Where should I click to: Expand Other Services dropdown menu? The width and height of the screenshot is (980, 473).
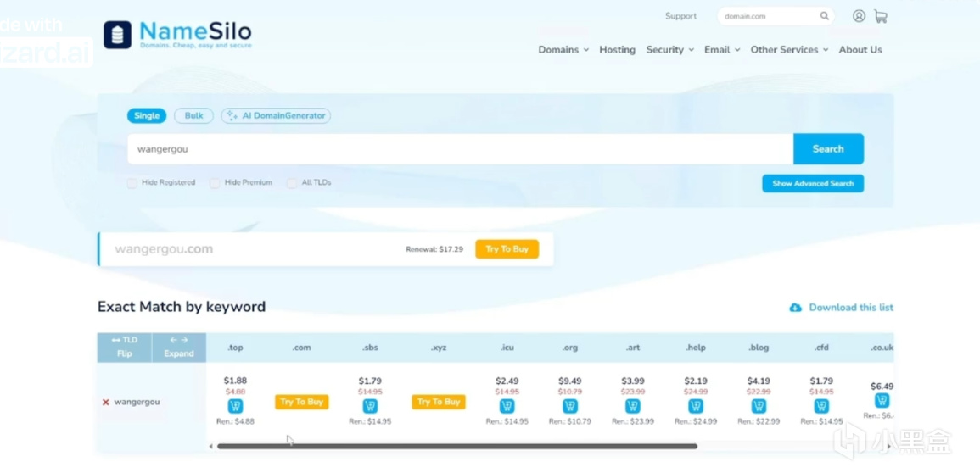pyautogui.click(x=789, y=50)
